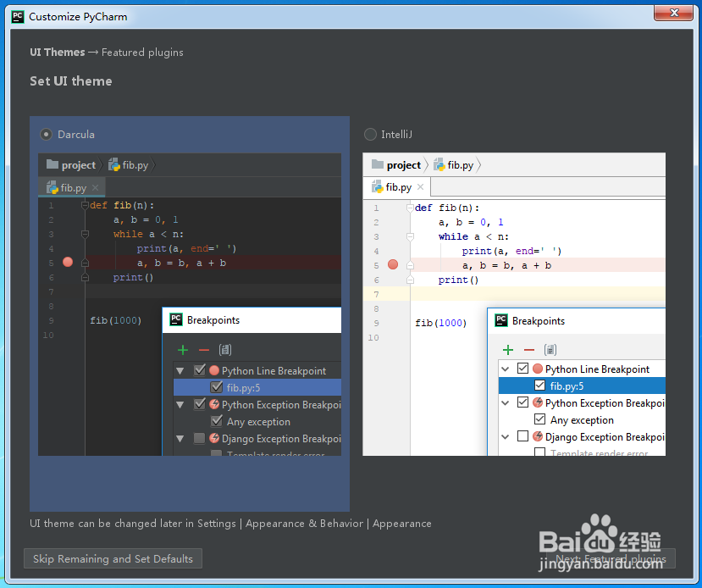This screenshot has height=588, width=702.
Task: Select the IntelliJ theme radio button
Action: (370, 135)
